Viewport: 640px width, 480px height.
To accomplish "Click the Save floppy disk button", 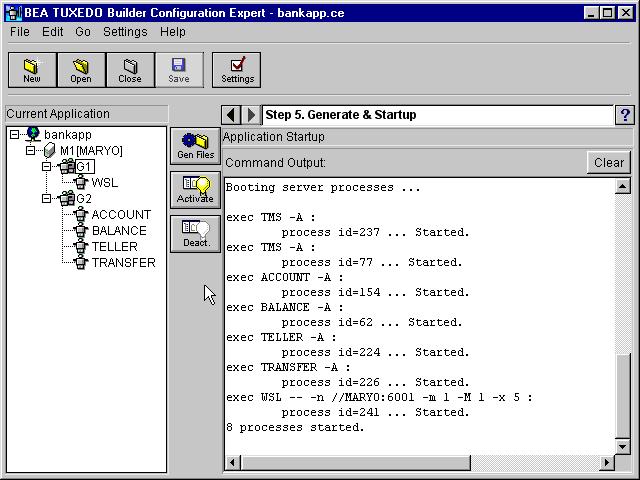I will tap(179, 70).
